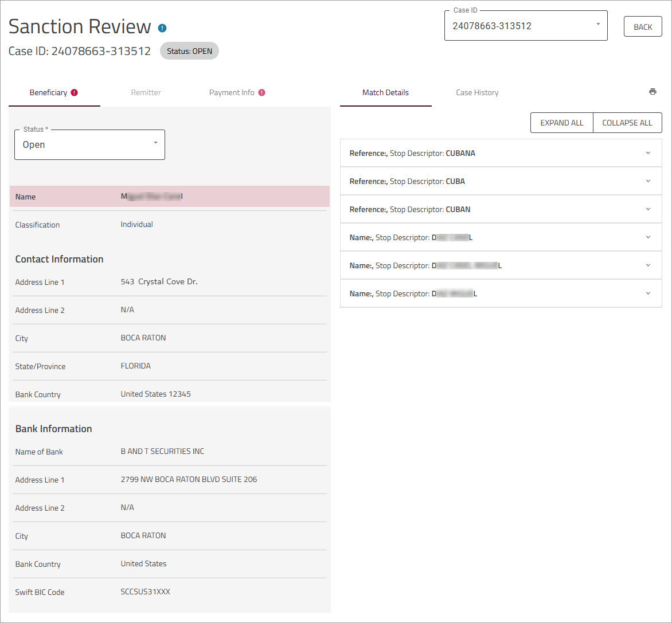Expand the CUBANA stop descriptor chevron
672x623 pixels.
[648, 153]
